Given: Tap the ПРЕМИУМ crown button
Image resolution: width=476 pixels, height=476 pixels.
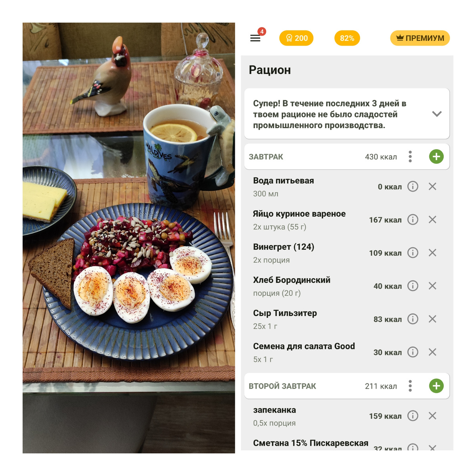Looking at the screenshot, I should click(420, 38).
